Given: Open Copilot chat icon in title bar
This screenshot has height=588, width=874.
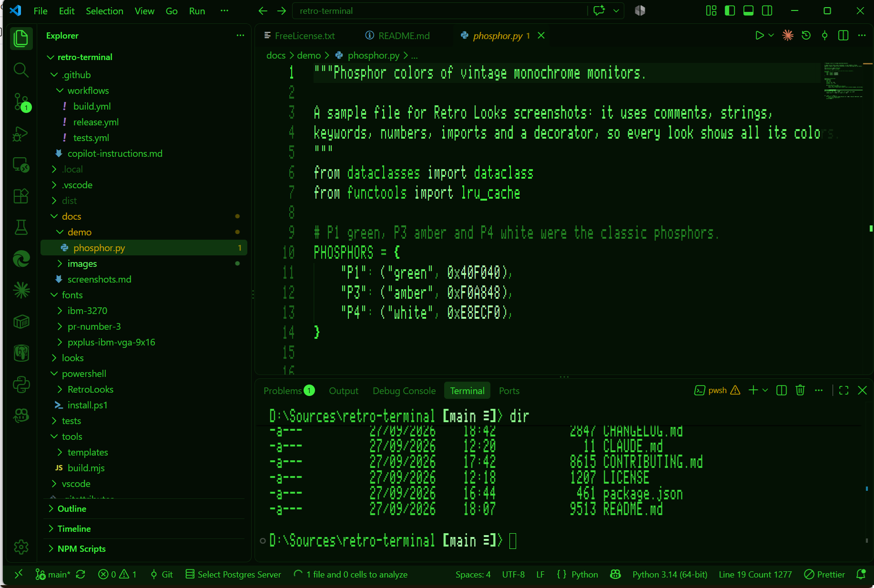Looking at the screenshot, I should click(x=599, y=10).
